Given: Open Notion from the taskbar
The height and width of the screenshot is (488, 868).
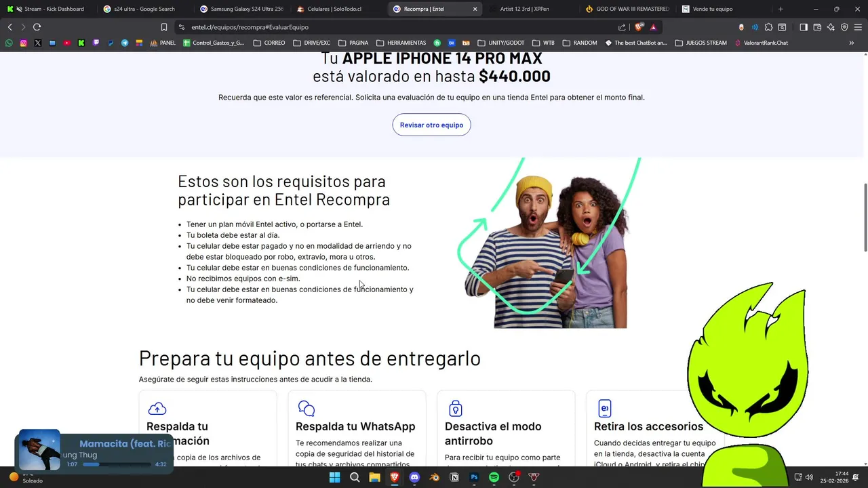Looking at the screenshot, I should (454, 477).
